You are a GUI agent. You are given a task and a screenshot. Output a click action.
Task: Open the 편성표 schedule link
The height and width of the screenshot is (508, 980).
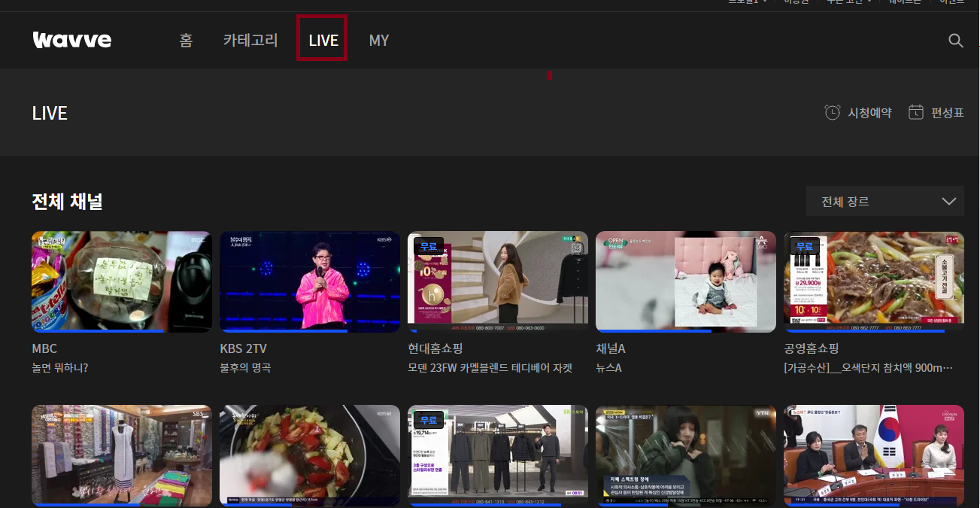tap(936, 112)
